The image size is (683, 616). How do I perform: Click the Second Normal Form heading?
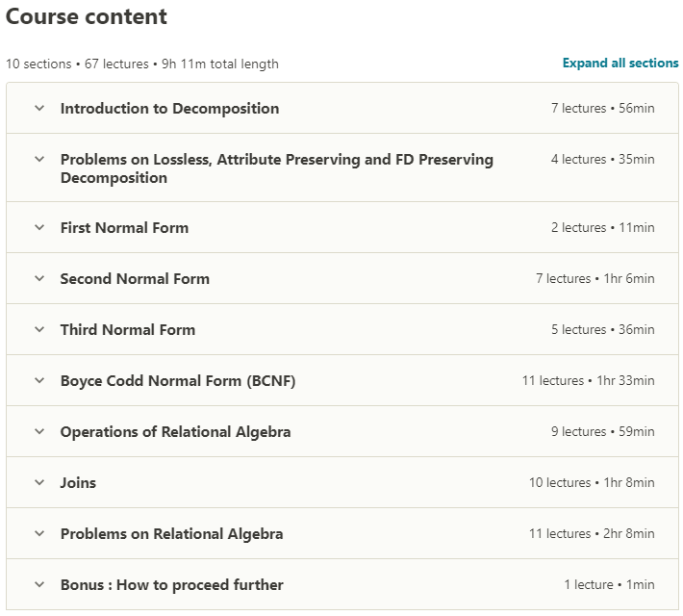tap(135, 279)
